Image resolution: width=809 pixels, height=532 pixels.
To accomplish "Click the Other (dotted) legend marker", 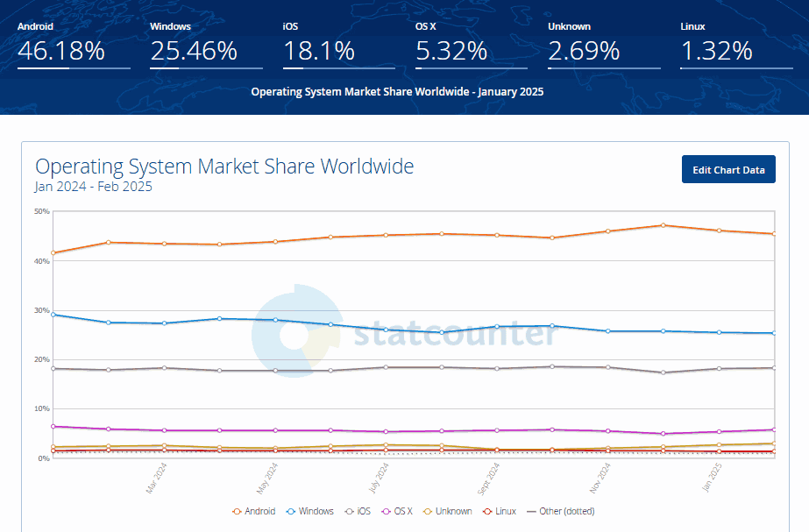I will tap(531, 511).
